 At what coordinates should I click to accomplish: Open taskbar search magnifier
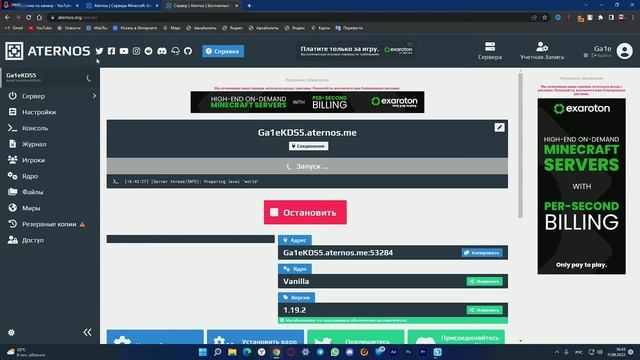[218, 352]
